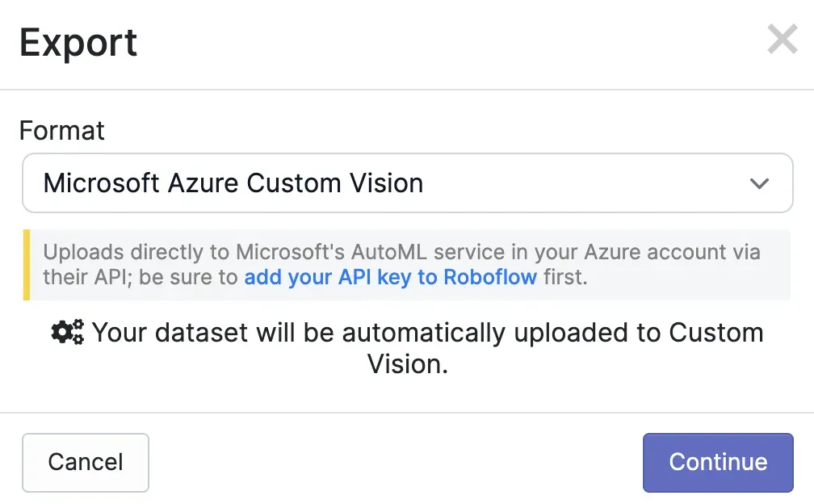The image size is (814, 504).
Task: Click the yellow bar on the info note
Action: [x=27, y=265]
